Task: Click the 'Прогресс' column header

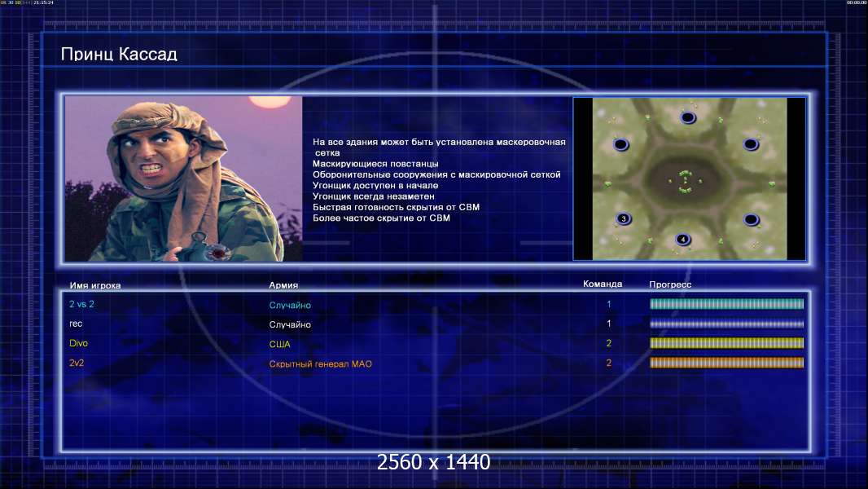Action: tap(670, 284)
